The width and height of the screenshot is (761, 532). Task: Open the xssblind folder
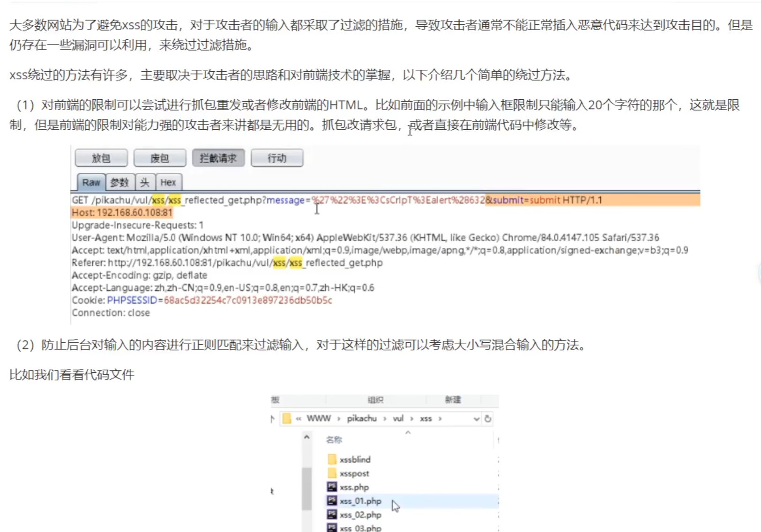pyautogui.click(x=355, y=459)
